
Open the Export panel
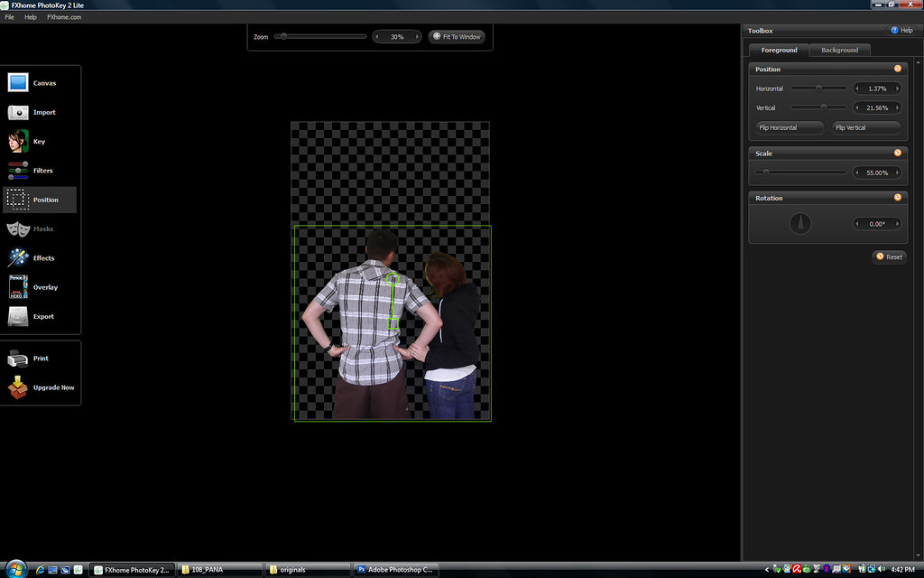point(39,316)
